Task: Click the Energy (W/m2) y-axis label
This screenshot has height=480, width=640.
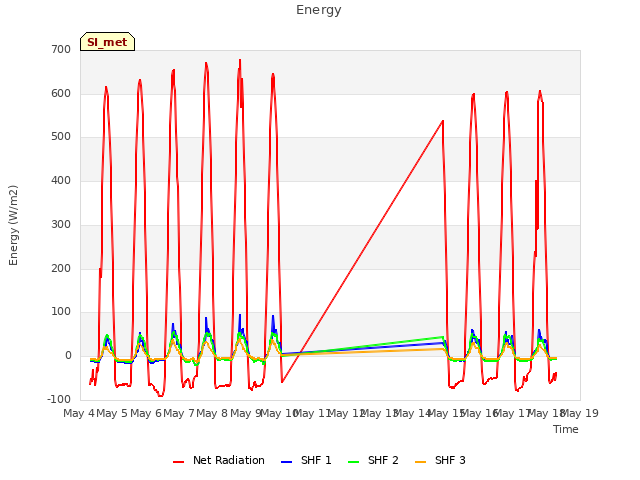Action: coord(13,225)
